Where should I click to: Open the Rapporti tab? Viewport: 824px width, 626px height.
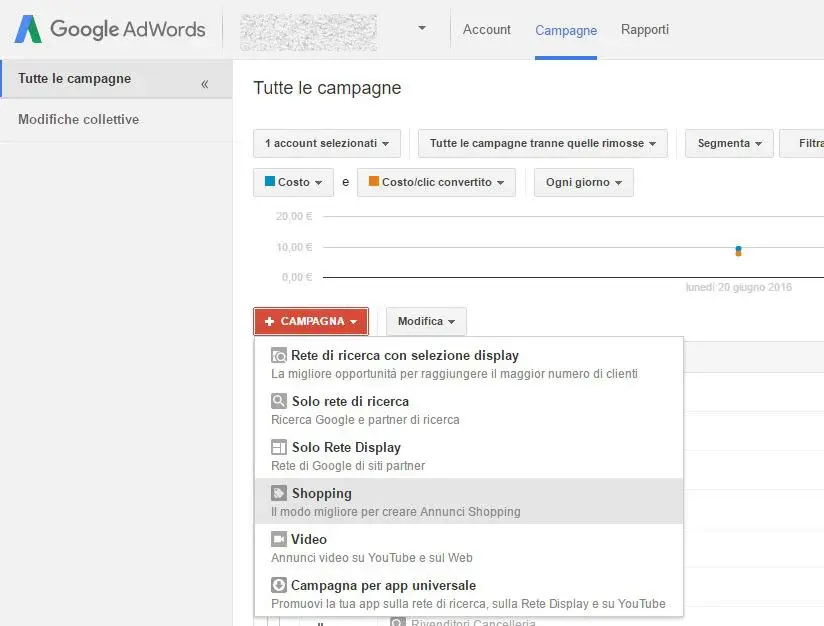(645, 29)
